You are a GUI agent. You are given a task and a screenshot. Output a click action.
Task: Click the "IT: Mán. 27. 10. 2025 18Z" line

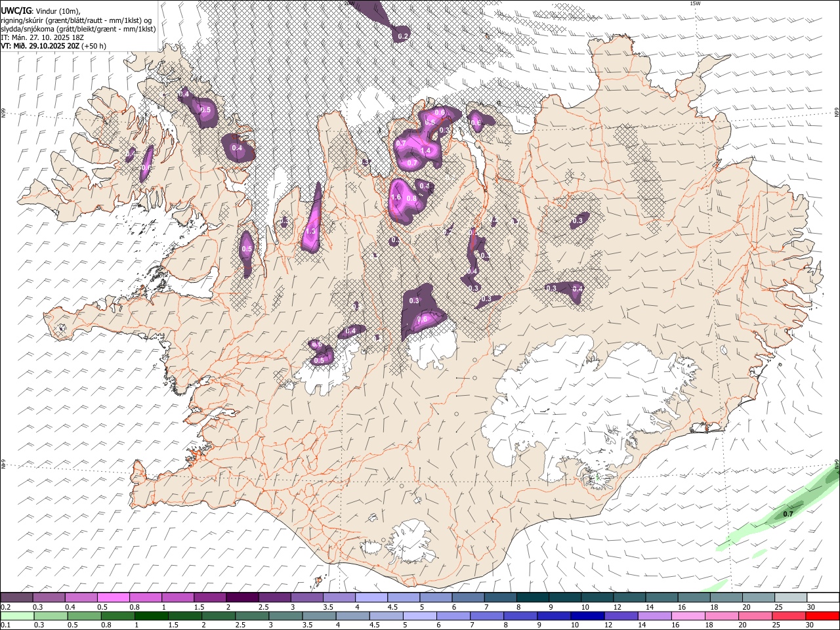pos(42,37)
